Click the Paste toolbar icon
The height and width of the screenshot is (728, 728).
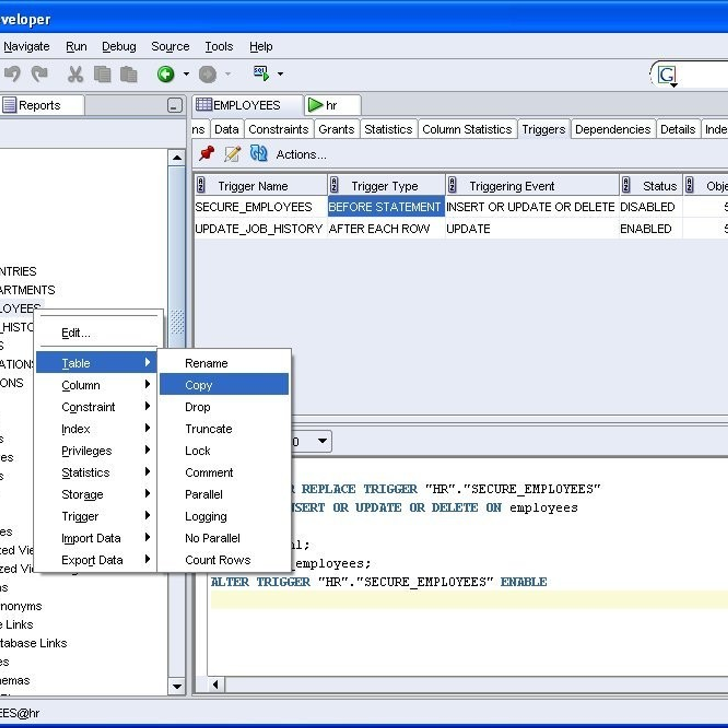(129, 74)
